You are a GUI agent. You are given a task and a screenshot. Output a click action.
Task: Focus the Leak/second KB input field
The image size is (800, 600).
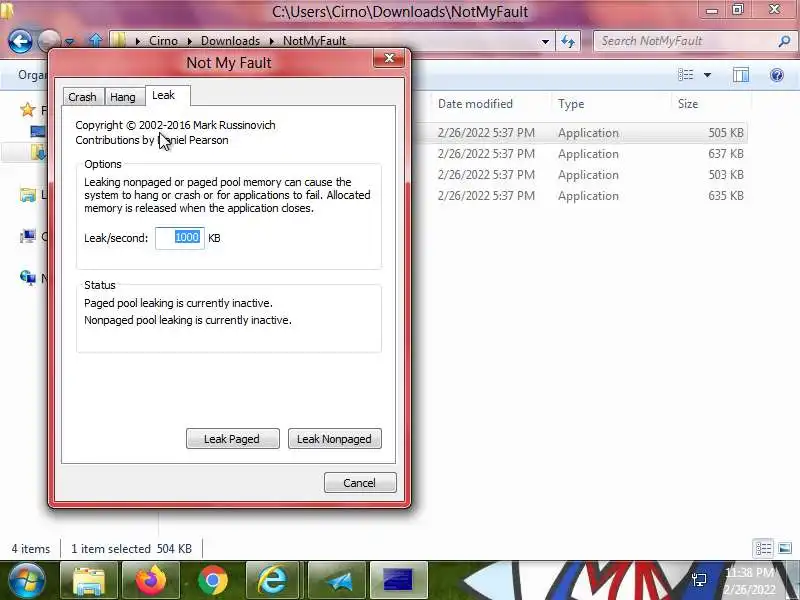180,238
